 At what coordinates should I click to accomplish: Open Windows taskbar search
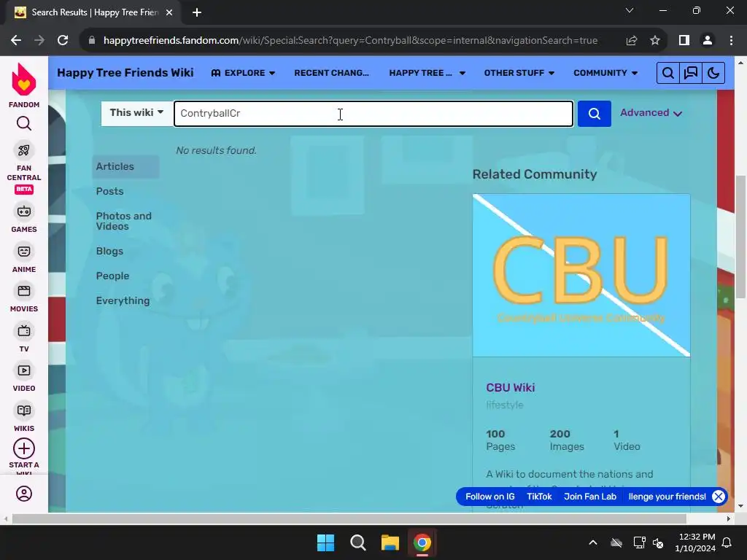point(357,542)
